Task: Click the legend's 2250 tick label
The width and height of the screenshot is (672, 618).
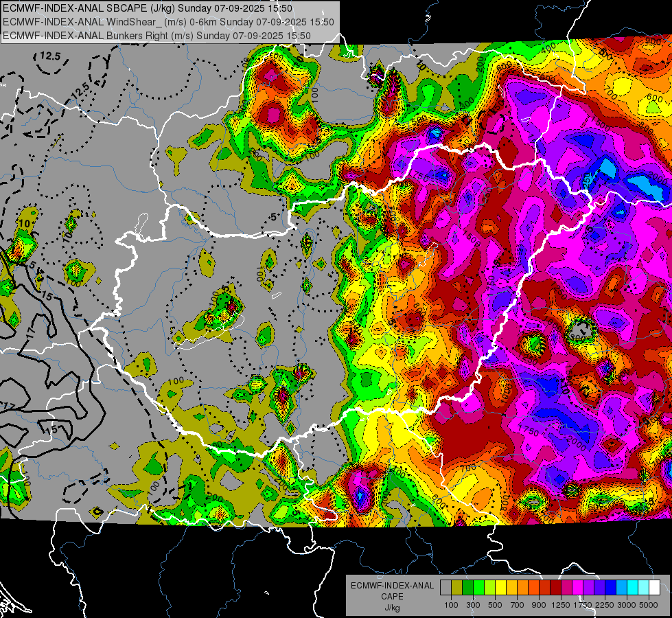Action: [x=605, y=605]
